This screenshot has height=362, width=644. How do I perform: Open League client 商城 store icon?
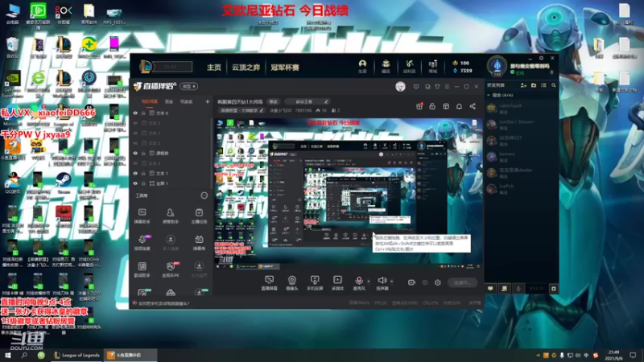pos(433,66)
